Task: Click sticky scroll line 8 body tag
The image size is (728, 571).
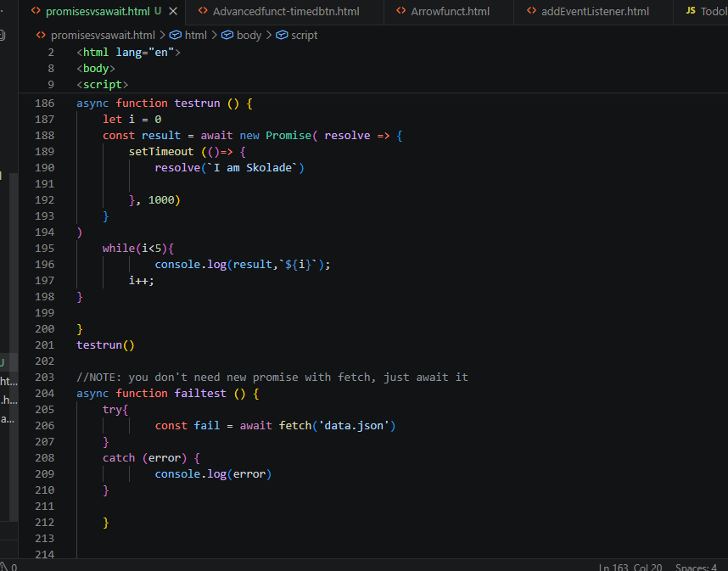Action: (96, 69)
